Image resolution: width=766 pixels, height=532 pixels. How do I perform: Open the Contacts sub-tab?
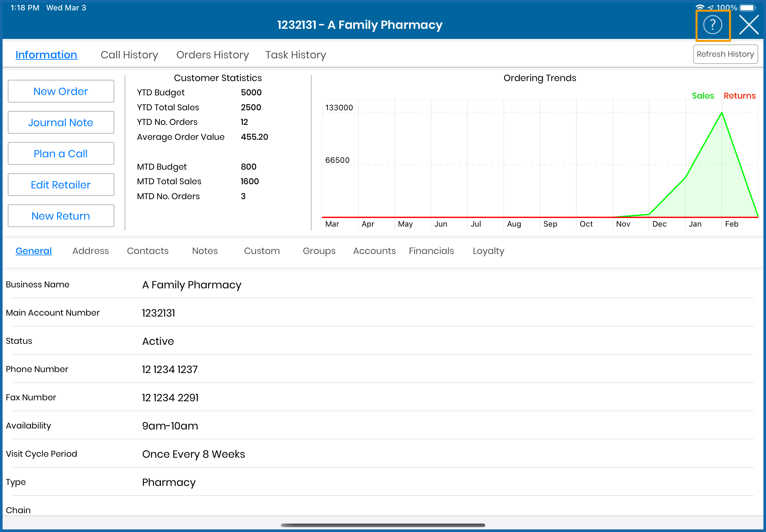pos(147,251)
